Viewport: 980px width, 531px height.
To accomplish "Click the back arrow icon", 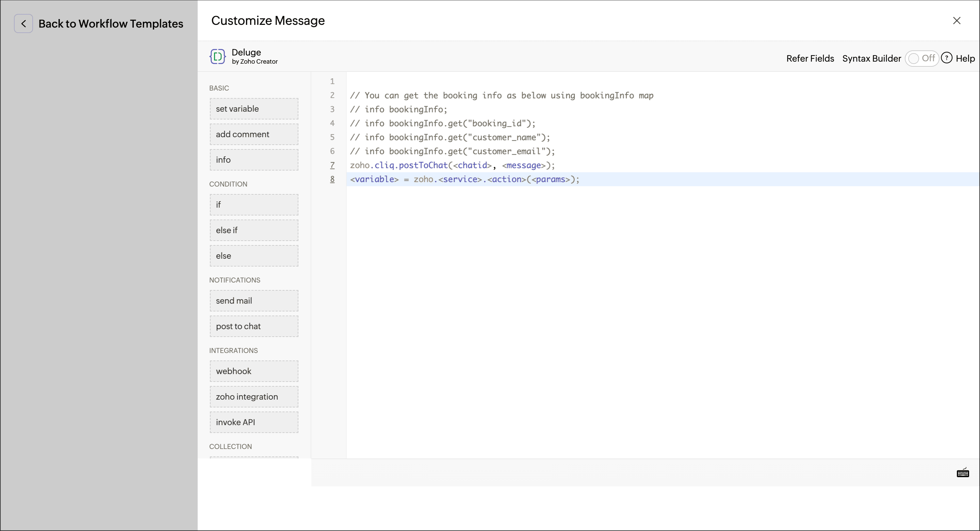I will pos(23,23).
